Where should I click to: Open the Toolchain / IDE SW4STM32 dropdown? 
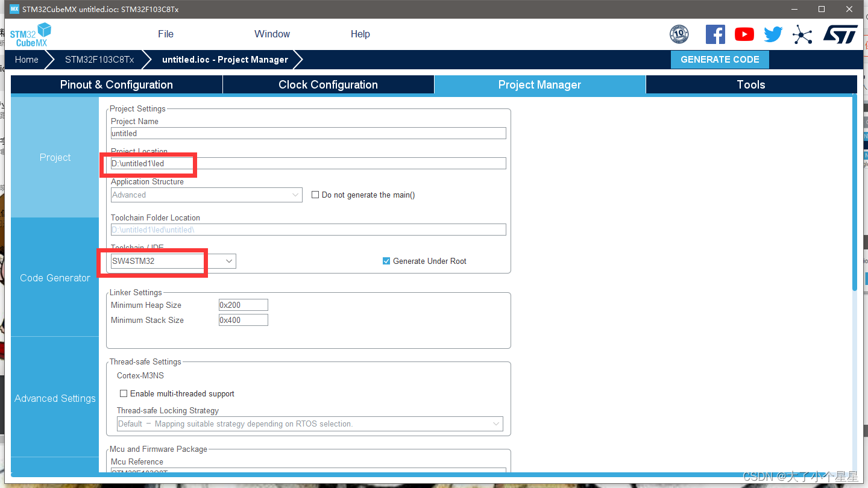click(x=174, y=261)
